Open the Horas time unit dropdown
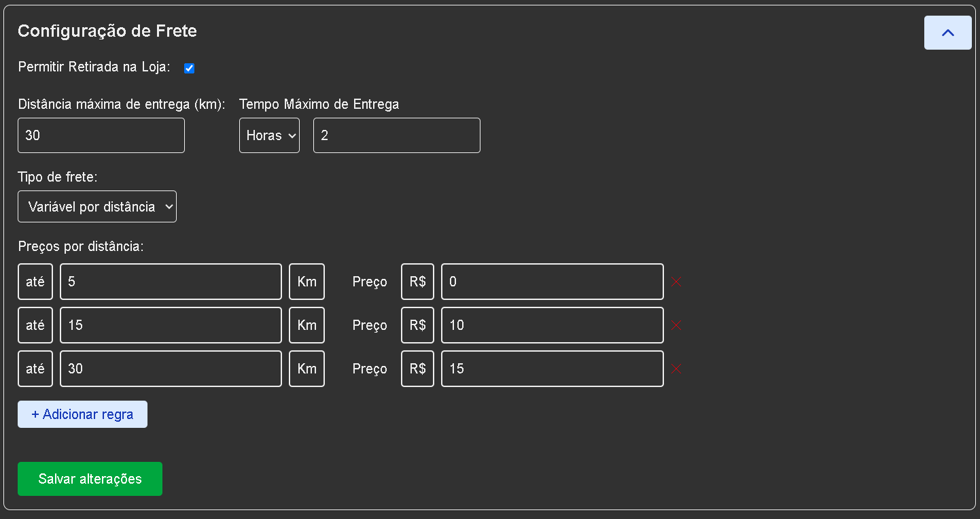Viewport: 980px width, 519px height. click(269, 135)
